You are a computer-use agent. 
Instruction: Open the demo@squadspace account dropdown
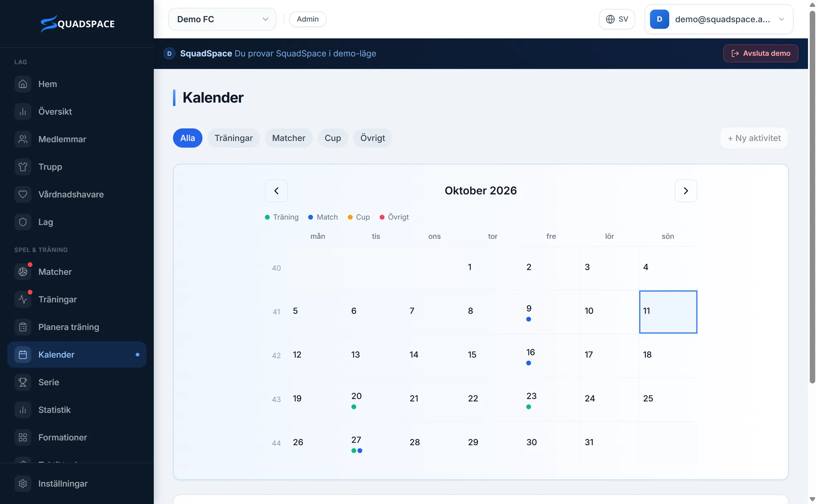pyautogui.click(x=719, y=19)
